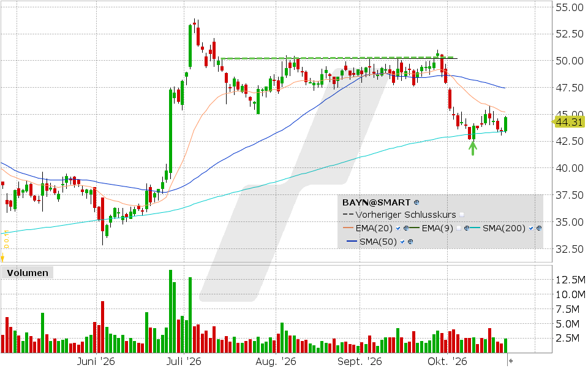Click the 40.00 price axis label

tap(570, 168)
